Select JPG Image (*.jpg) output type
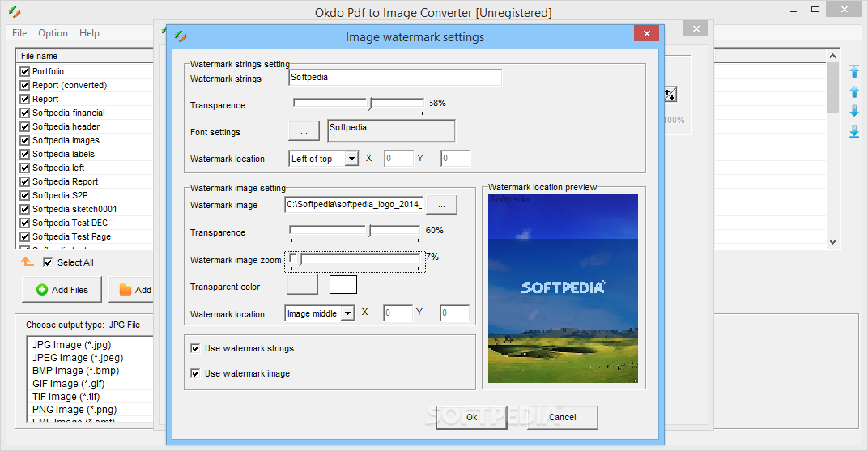The image size is (868, 451). [71, 345]
